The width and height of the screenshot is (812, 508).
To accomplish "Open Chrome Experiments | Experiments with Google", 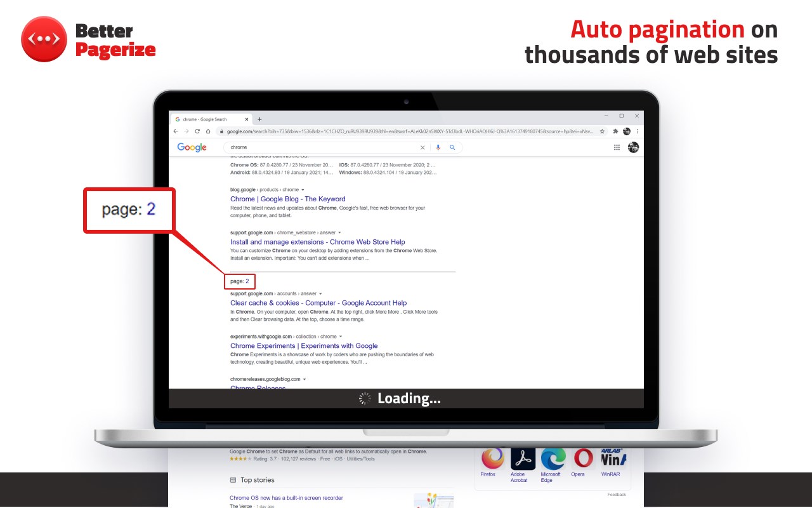I will 304,346.
